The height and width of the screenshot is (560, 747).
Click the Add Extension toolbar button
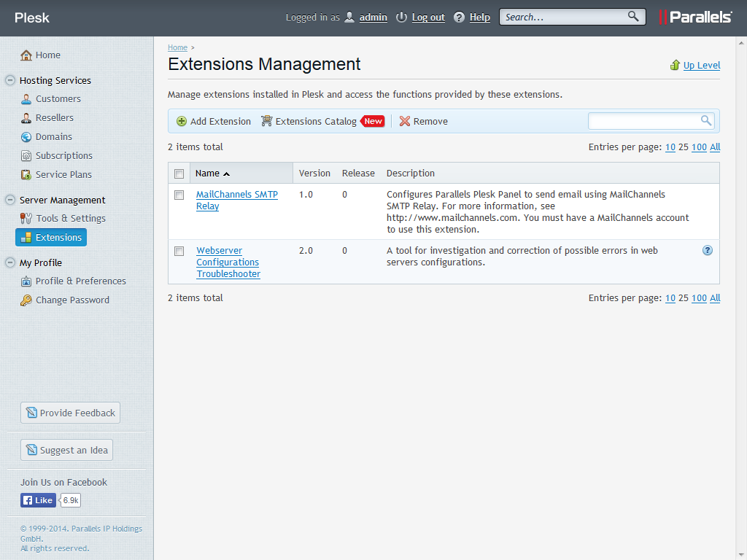click(214, 122)
